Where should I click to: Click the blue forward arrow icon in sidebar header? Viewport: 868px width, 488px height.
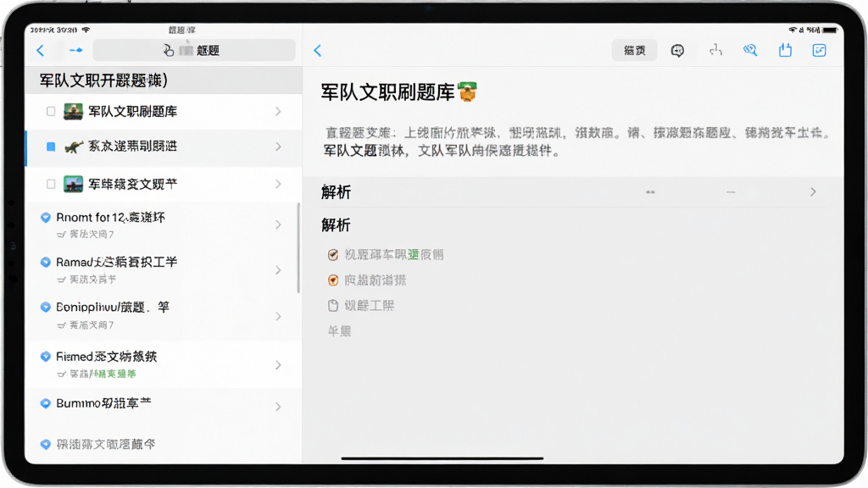pos(75,50)
